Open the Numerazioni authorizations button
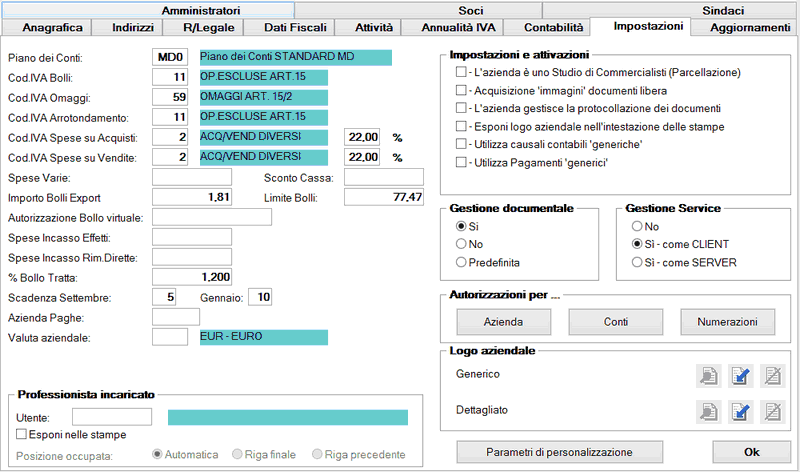Viewport: 800px width, 472px height. 728,321
